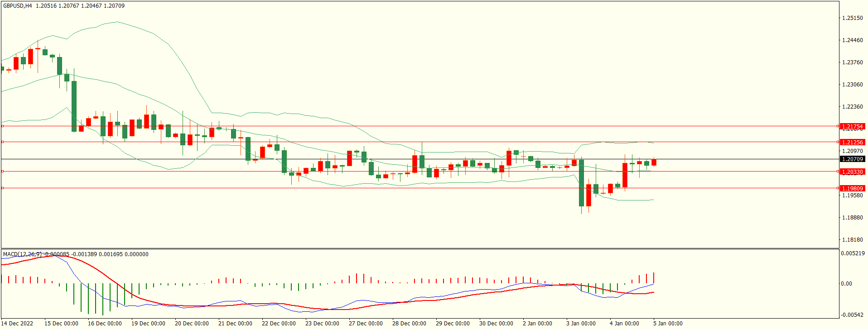The width and height of the screenshot is (868, 329).
Task: Click the 3 Jan 00:00 date label
Action: 581,324
